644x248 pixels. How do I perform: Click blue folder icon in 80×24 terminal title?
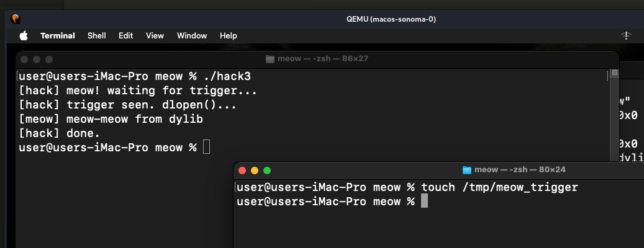(466, 170)
